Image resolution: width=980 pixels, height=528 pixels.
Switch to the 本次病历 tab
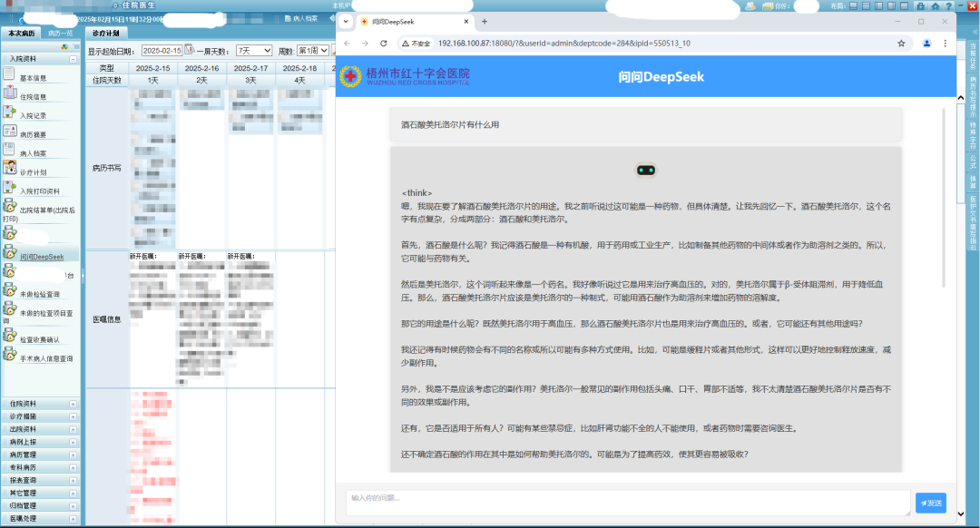coord(21,34)
